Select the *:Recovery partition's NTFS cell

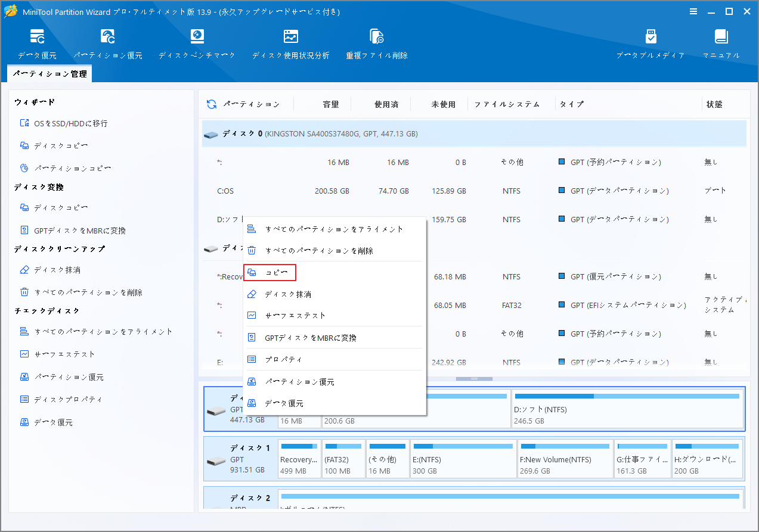coord(511,277)
